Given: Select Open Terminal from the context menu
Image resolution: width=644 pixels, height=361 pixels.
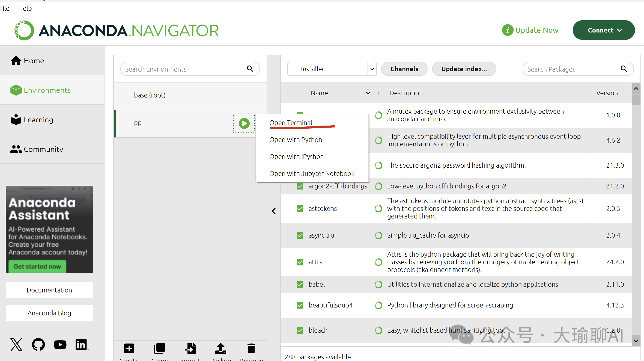Looking at the screenshot, I should [291, 123].
